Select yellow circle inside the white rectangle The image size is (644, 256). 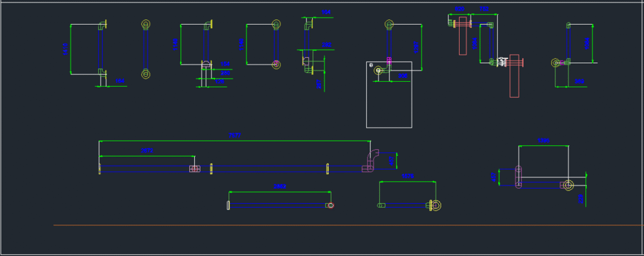click(x=378, y=70)
